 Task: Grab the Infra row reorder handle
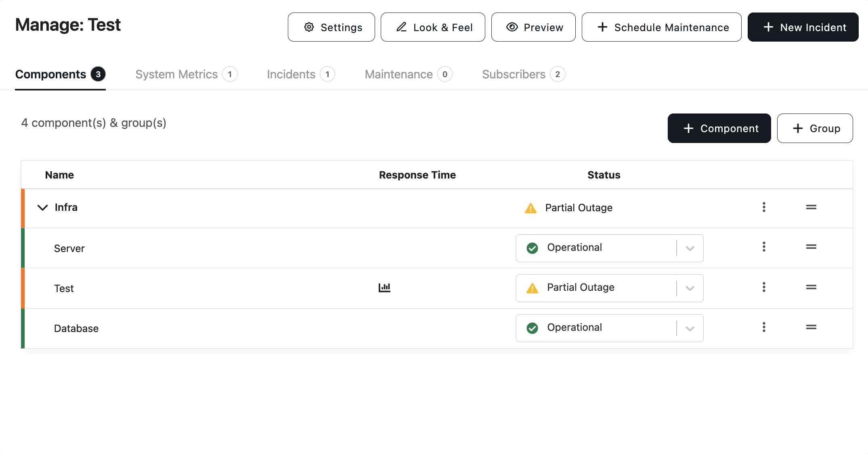pyautogui.click(x=811, y=207)
